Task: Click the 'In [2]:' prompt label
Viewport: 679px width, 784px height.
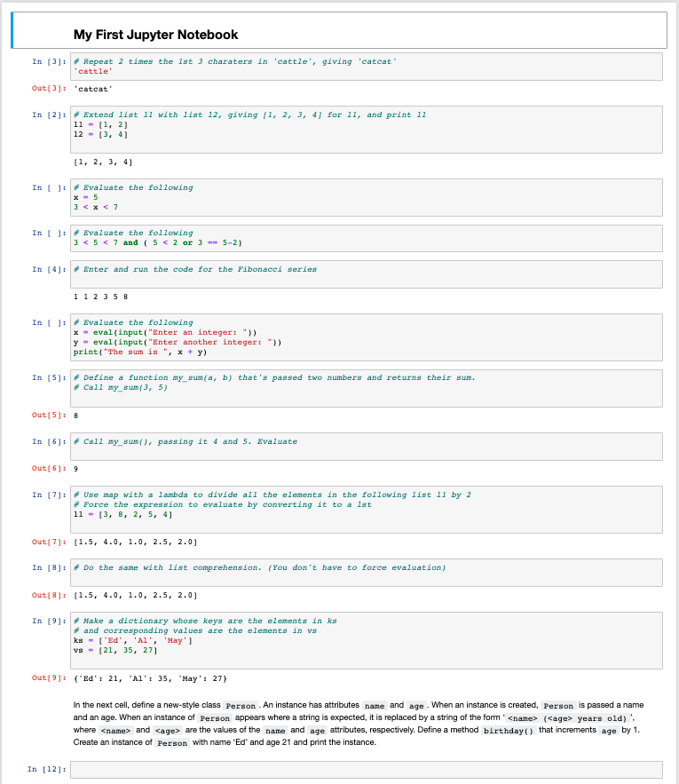Action: click(x=49, y=115)
